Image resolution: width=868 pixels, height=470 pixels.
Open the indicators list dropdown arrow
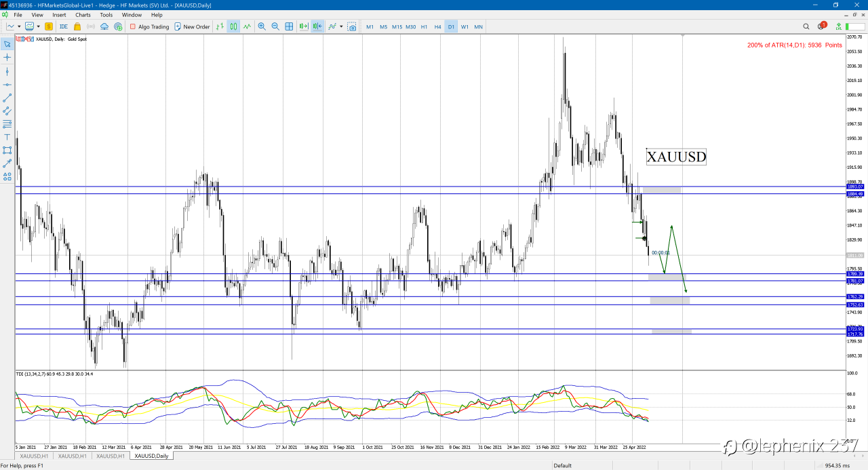pyautogui.click(x=341, y=26)
